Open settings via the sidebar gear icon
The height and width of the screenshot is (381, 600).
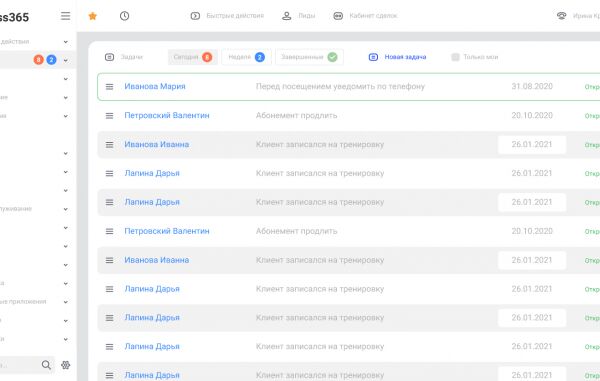(65, 365)
